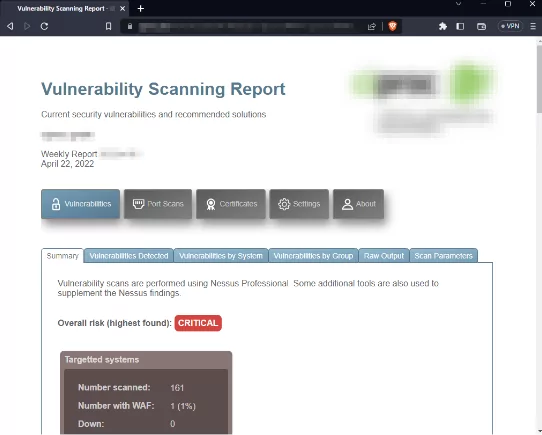The height and width of the screenshot is (435, 542).
Task: Select the Summary tab
Action: click(x=63, y=256)
